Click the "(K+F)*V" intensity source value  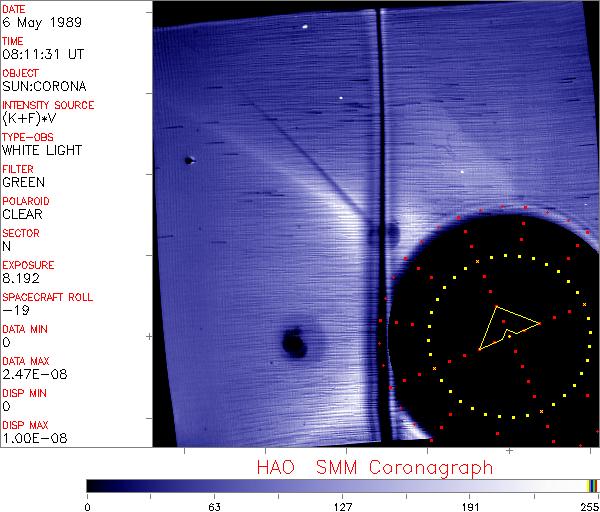(x=30, y=118)
